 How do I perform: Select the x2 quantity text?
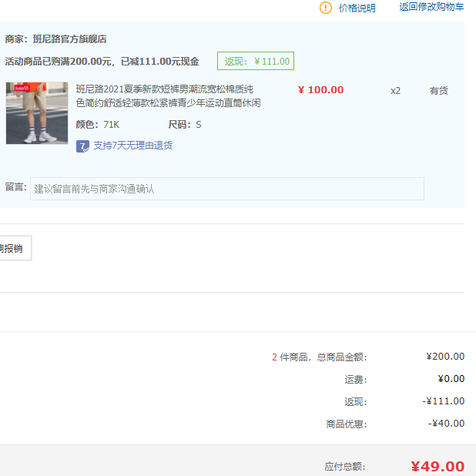click(395, 91)
